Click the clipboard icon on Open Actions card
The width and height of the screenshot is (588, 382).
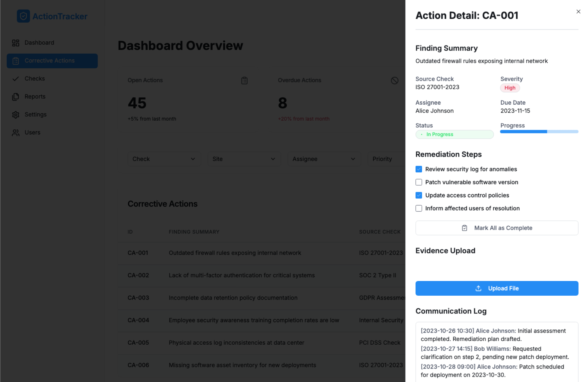click(244, 81)
